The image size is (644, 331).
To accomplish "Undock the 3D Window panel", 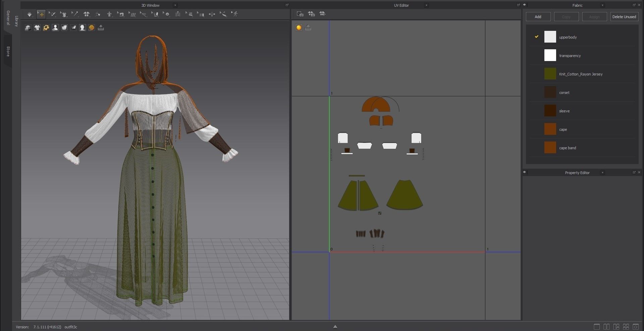I will (287, 5).
